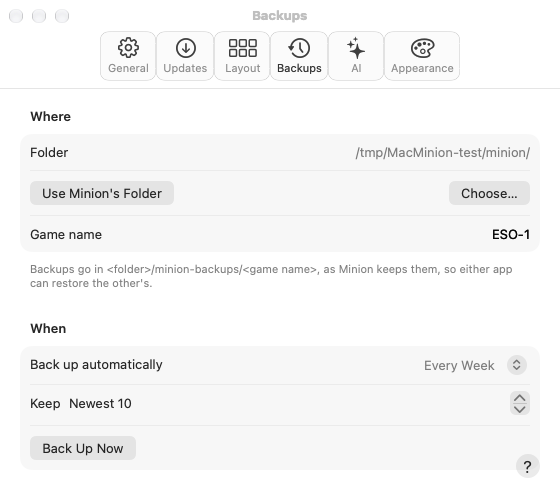Screen dimensions: 560x490
Task: Switch to the Appearance tab
Action: tap(422, 56)
